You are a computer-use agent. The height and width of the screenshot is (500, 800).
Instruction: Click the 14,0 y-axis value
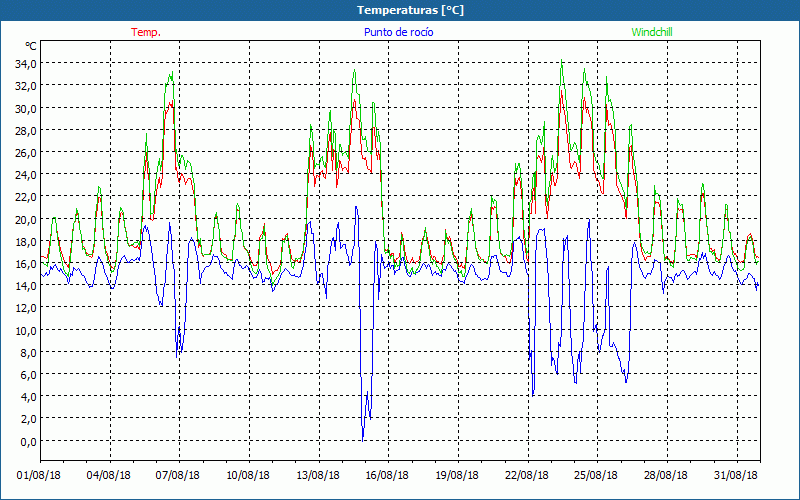click(x=28, y=286)
